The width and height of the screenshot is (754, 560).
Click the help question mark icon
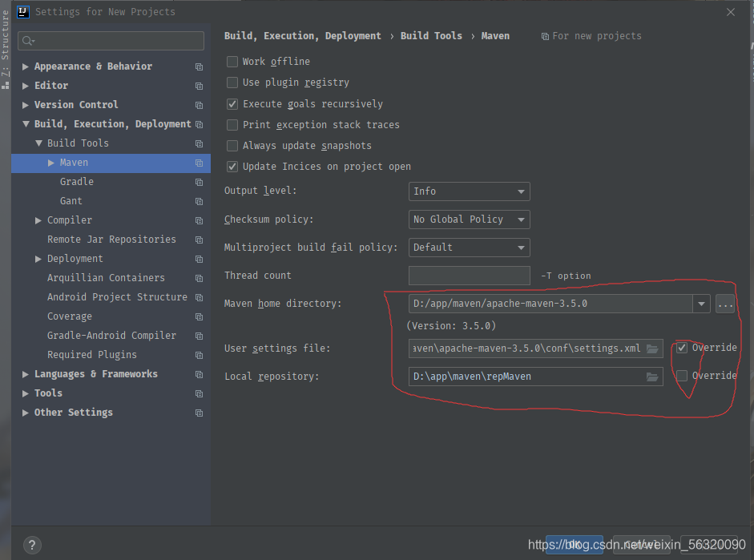[x=32, y=545]
